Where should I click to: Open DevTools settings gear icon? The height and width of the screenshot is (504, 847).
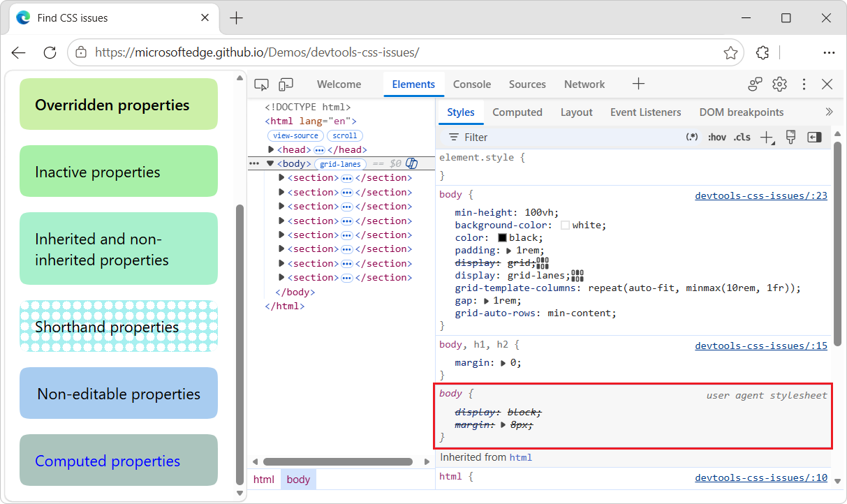click(x=779, y=84)
